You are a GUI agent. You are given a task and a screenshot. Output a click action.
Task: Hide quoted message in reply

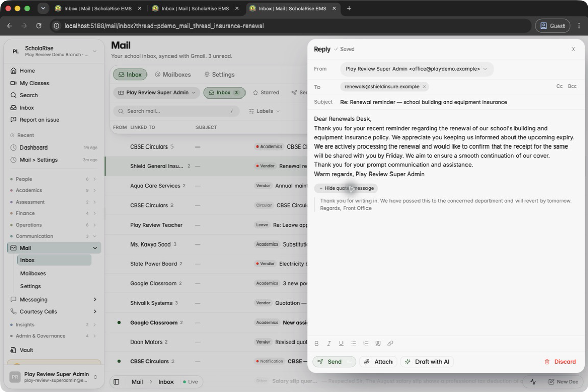click(x=346, y=188)
